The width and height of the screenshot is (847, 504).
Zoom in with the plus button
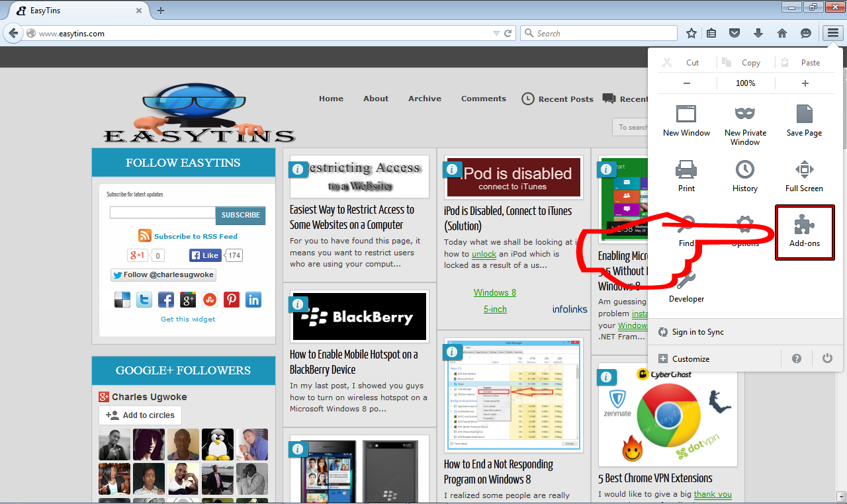pyautogui.click(x=805, y=83)
